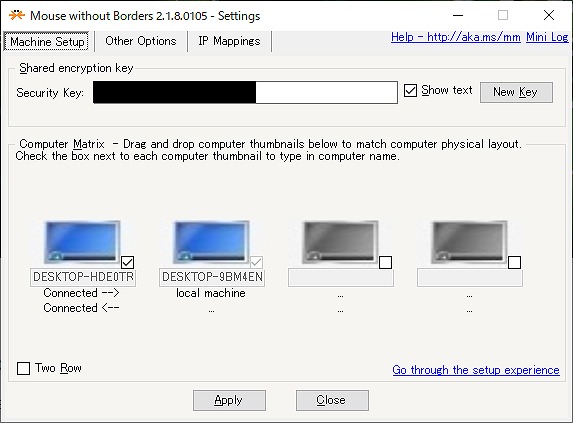Image resolution: width=573 pixels, height=423 pixels.
Task: Click the Mouse without Borders title icon
Action: (x=17, y=15)
